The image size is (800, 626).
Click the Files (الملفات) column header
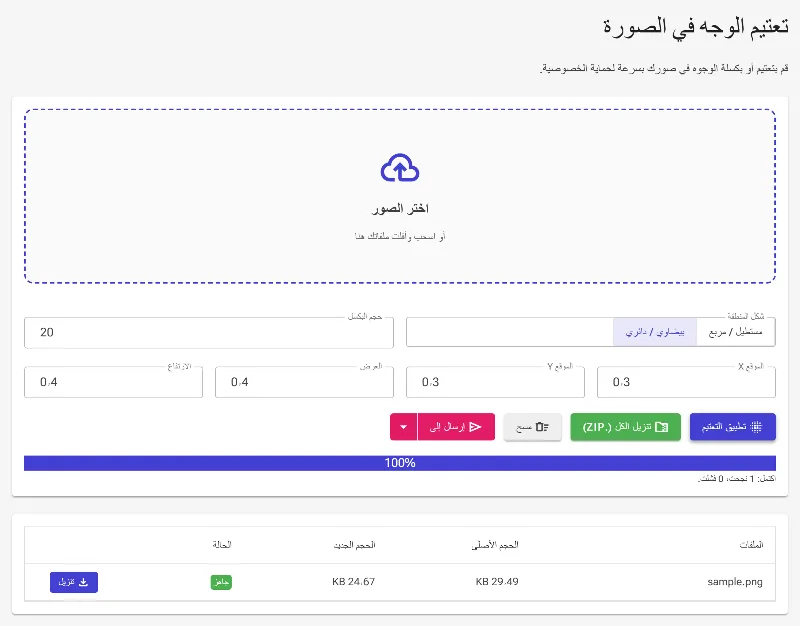click(751, 545)
